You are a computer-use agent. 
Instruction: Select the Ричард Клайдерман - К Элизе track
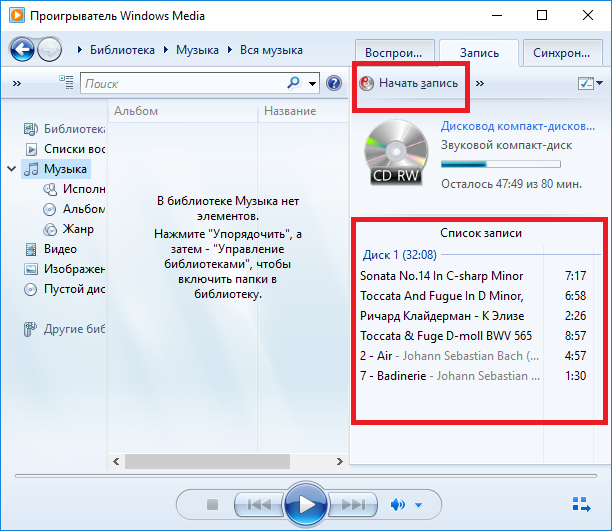[x=473, y=315]
